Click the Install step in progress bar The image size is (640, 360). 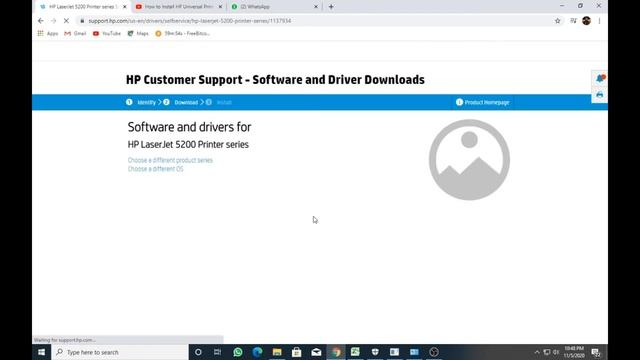pyautogui.click(x=219, y=102)
